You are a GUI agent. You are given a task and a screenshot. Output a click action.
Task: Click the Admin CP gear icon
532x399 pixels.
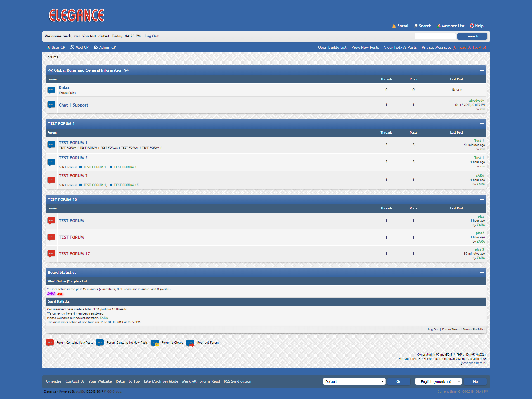pyautogui.click(x=96, y=47)
